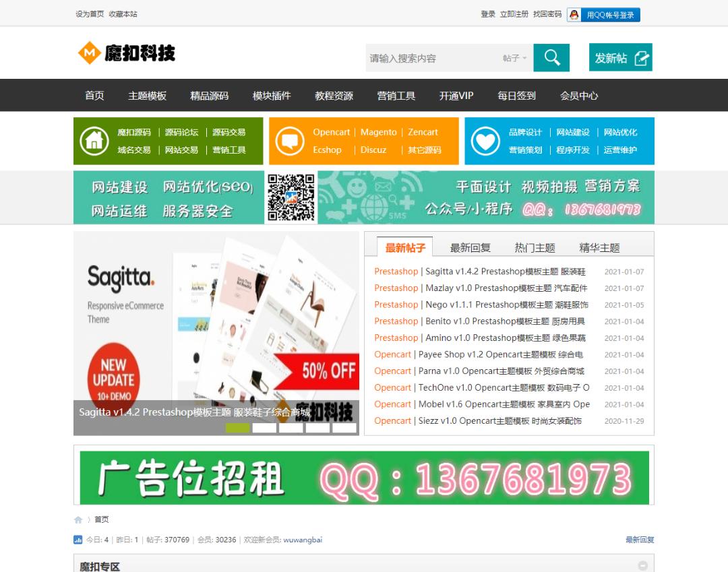The width and height of the screenshot is (728, 572).
Task: Open 精品源码 in the navigation bar
Action: (x=210, y=96)
